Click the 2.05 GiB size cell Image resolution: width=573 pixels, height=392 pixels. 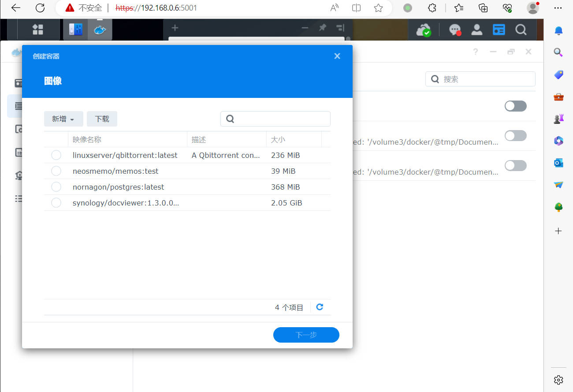(286, 203)
